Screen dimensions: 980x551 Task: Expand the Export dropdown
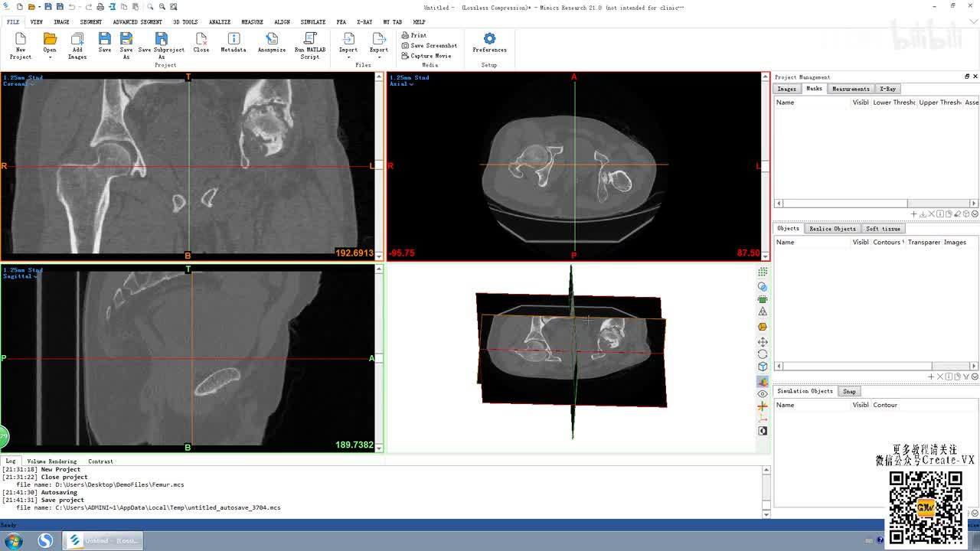379,57
